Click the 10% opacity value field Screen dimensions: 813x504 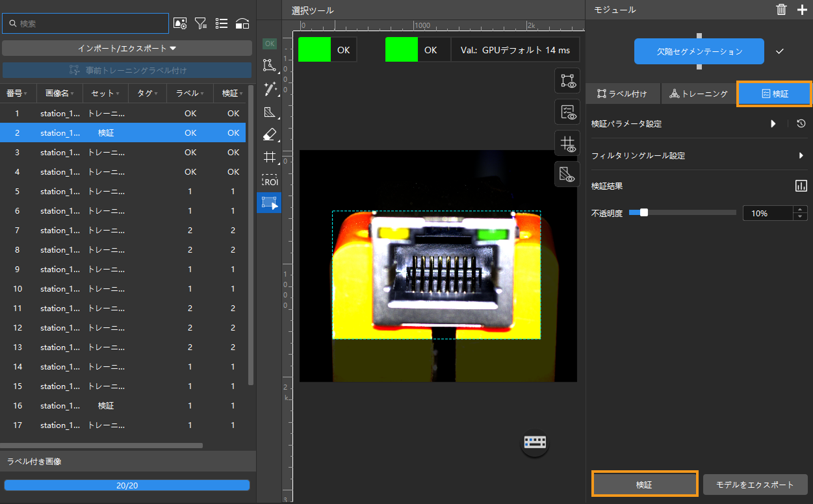(x=768, y=213)
